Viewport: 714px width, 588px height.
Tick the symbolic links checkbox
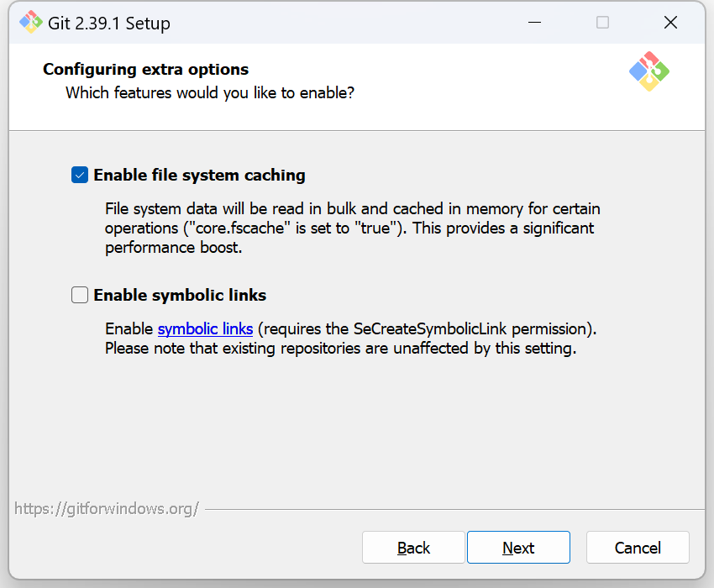pos(80,295)
